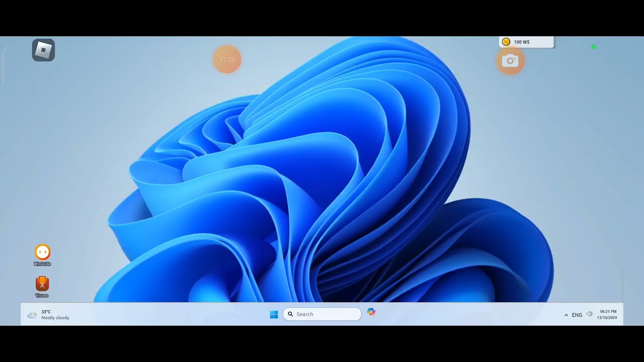Open the Copilot icon on the taskbar
Viewport: 644px width, 362px height.
coord(371,312)
